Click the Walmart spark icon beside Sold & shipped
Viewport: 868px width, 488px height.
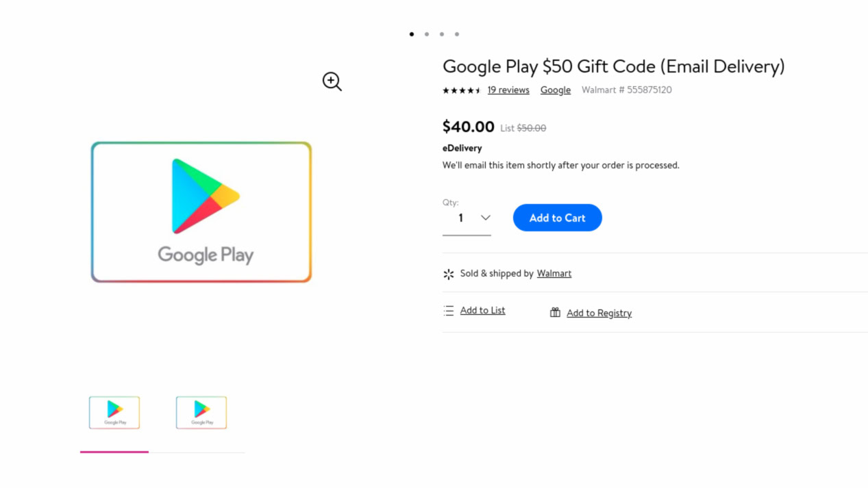(449, 274)
